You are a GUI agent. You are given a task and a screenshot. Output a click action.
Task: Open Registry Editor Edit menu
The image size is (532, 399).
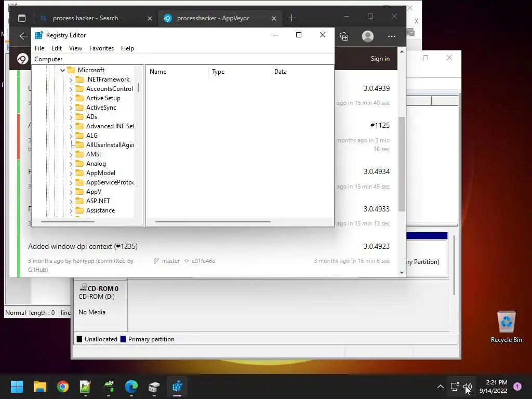point(56,48)
